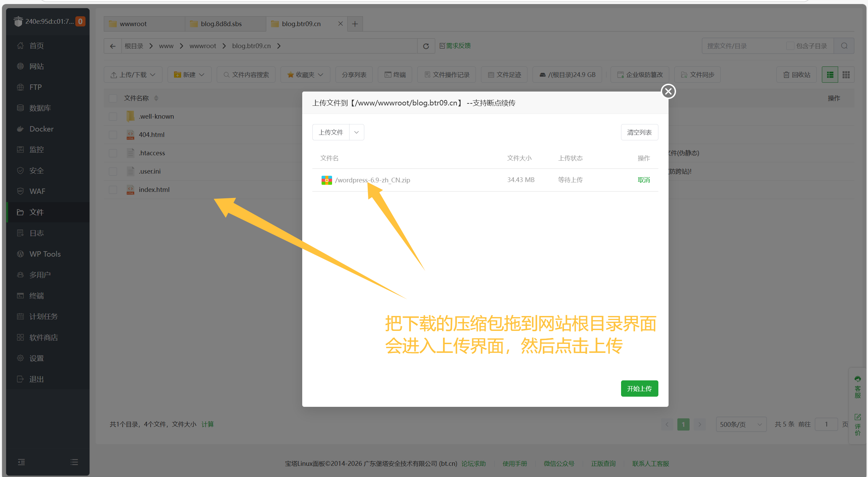Enable 包含子目录 in search options
Viewport: 868px width, 477px height.
click(x=790, y=45)
